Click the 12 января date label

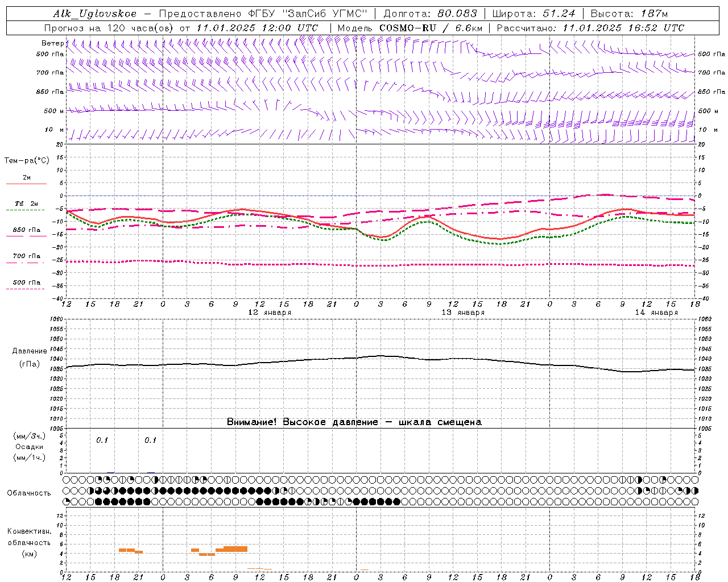[x=270, y=313]
